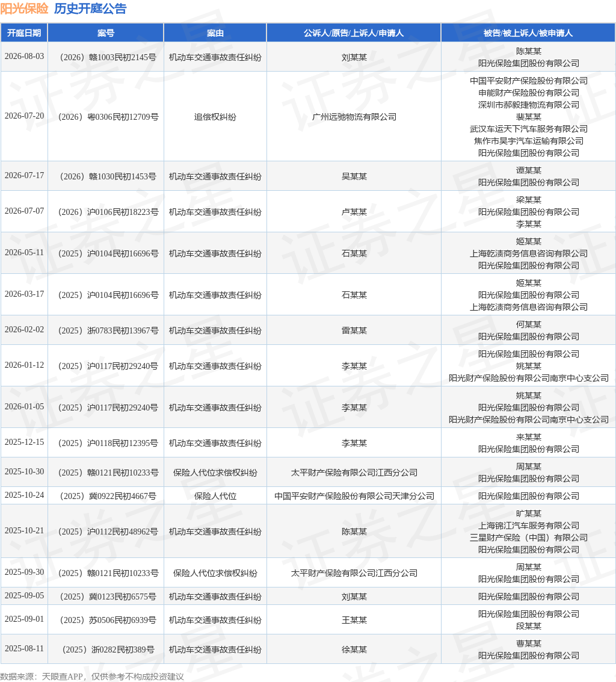Click the 公诉人/原告/上诉人/申请人 header
This screenshot has width=616, height=682.
[354, 33]
